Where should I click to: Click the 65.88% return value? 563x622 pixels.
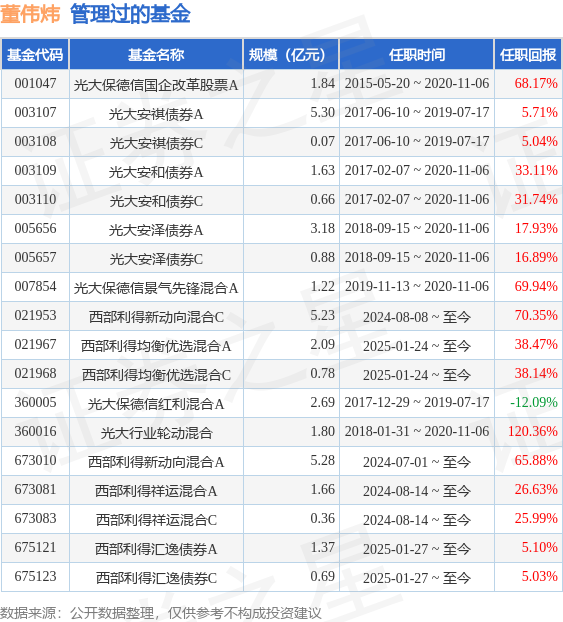tap(536, 460)
